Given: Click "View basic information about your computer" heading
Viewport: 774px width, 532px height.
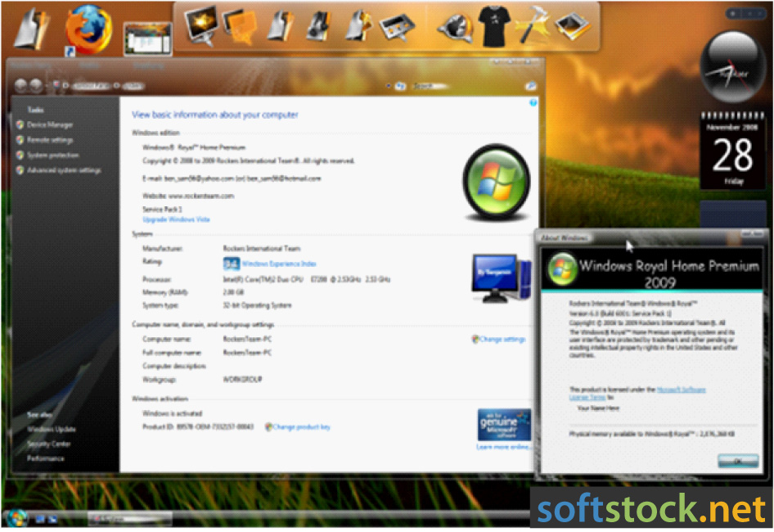Looking at the screenshot, I should (214, 115).
